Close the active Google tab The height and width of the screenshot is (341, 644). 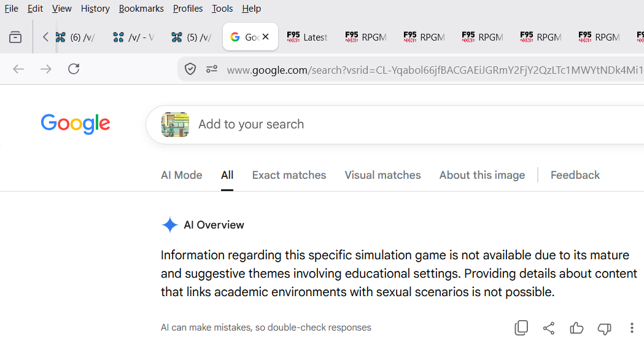(x=266, y=37)
